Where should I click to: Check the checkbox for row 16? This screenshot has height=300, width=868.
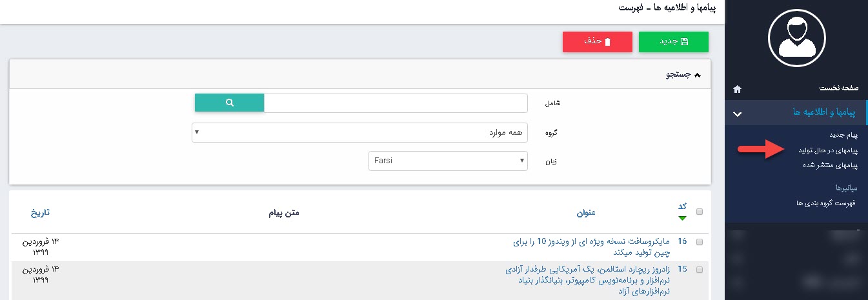(700, 241)
